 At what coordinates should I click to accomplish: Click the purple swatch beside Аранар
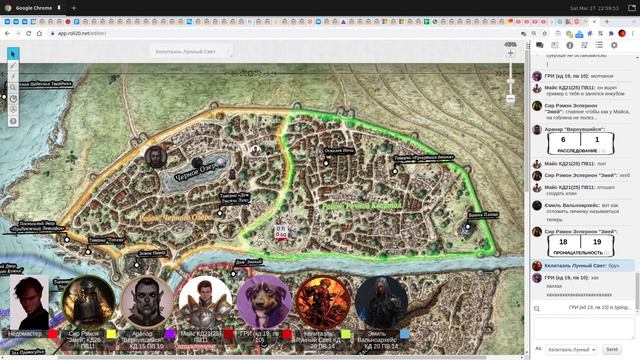coord(170,334)
